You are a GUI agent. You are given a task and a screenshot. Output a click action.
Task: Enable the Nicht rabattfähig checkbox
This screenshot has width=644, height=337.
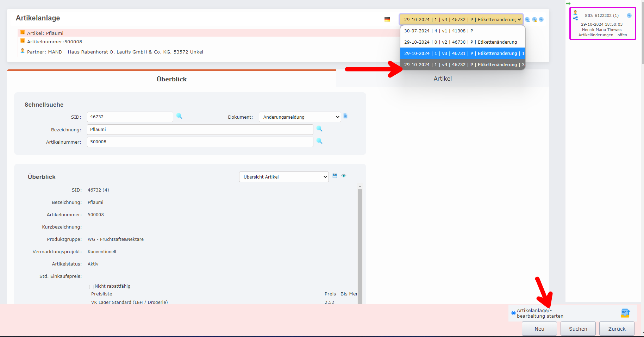coord(92,287)
